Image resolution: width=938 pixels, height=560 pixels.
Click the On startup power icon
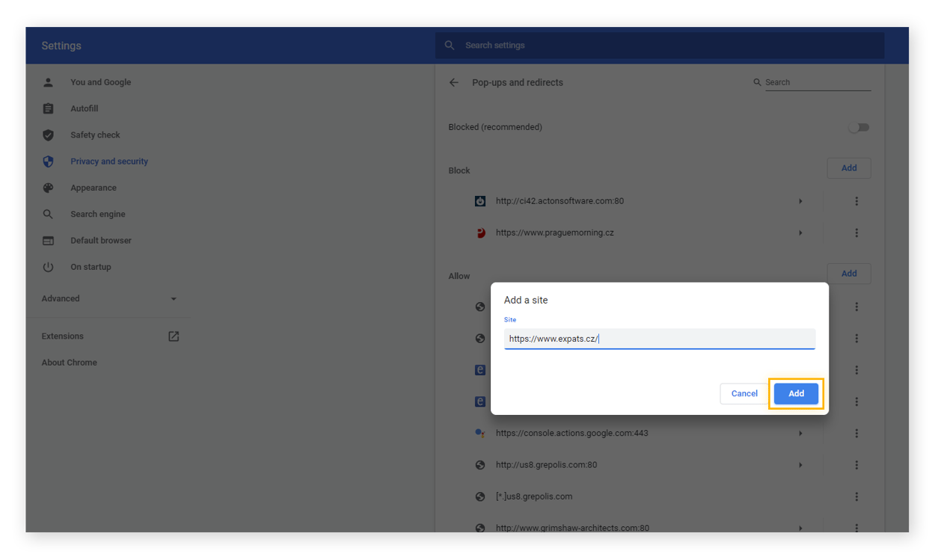[48, 267]
